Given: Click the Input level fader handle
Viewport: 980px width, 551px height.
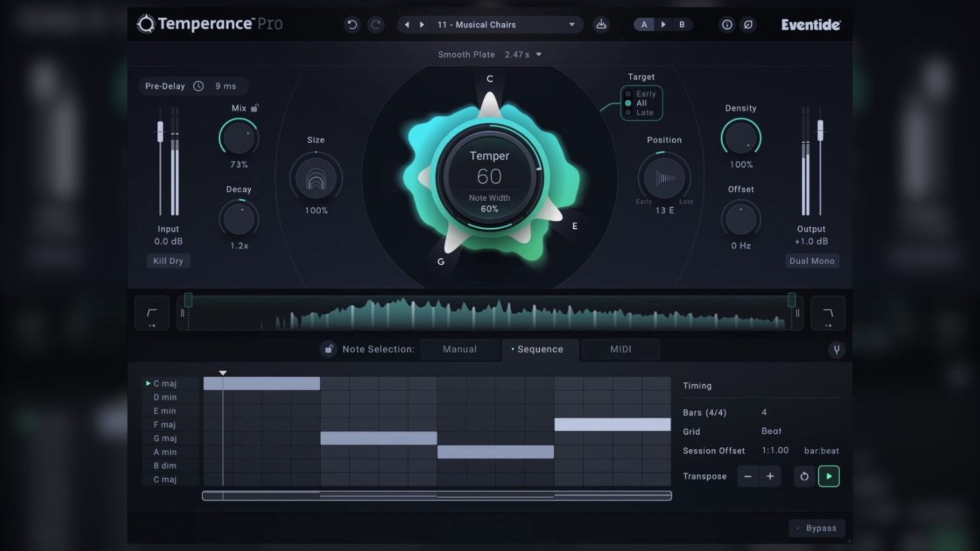Looking at the screenshot, I should (x=160, y=131).
